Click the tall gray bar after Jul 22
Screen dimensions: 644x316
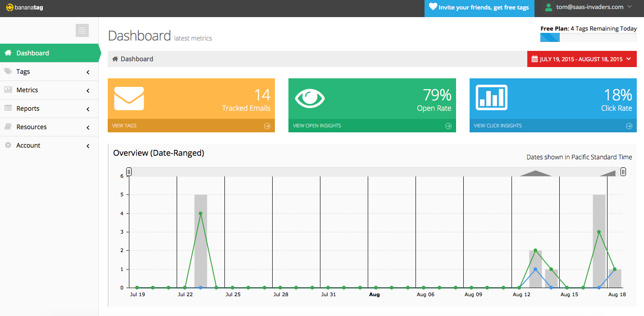click(x=201, y=241)
